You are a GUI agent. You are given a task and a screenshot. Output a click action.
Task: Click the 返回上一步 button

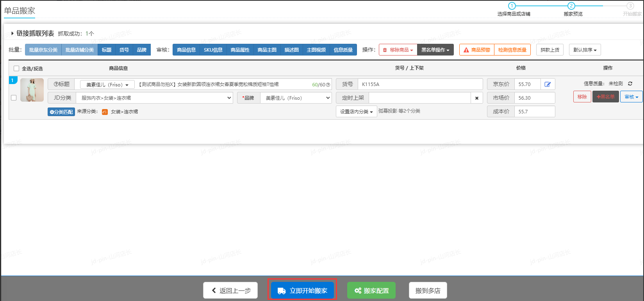(230, 290)
